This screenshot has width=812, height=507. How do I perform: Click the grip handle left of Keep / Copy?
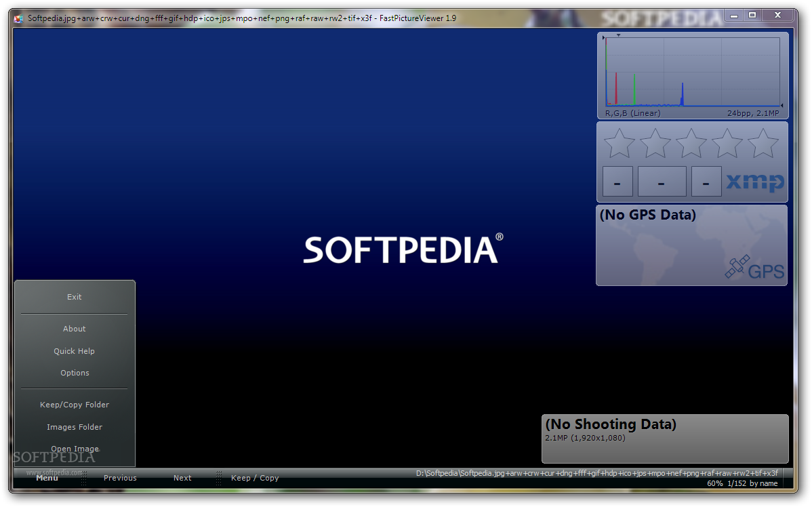tap(218, 478)
